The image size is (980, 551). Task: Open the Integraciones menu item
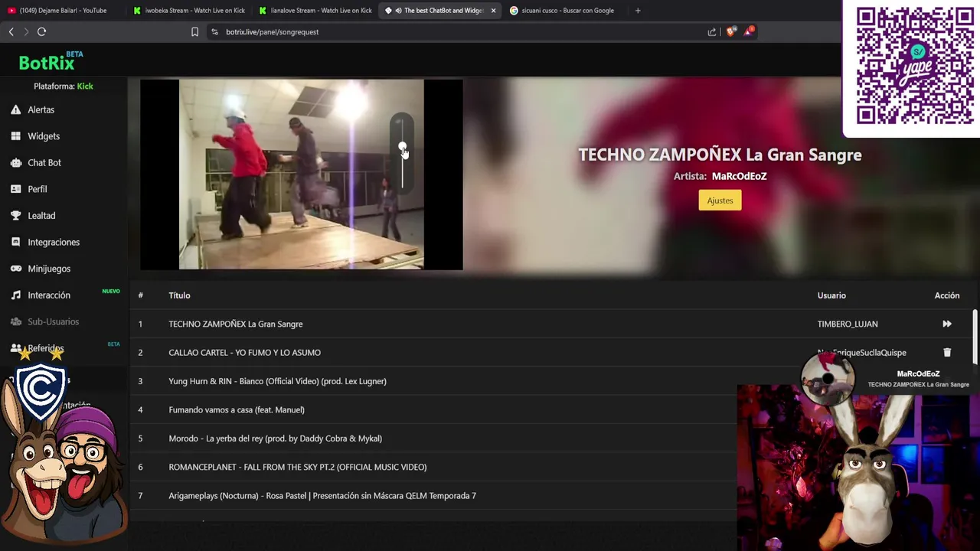pos(54,242)
